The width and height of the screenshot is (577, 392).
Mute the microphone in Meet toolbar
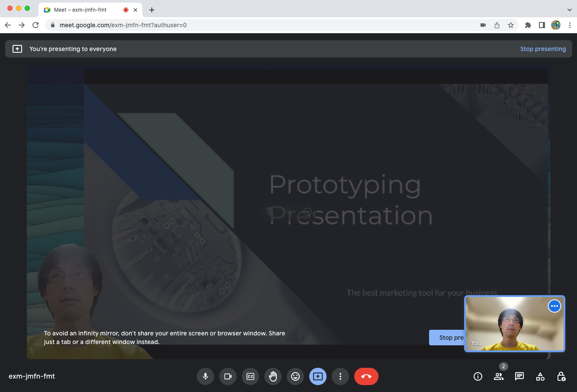click(205, 376)
